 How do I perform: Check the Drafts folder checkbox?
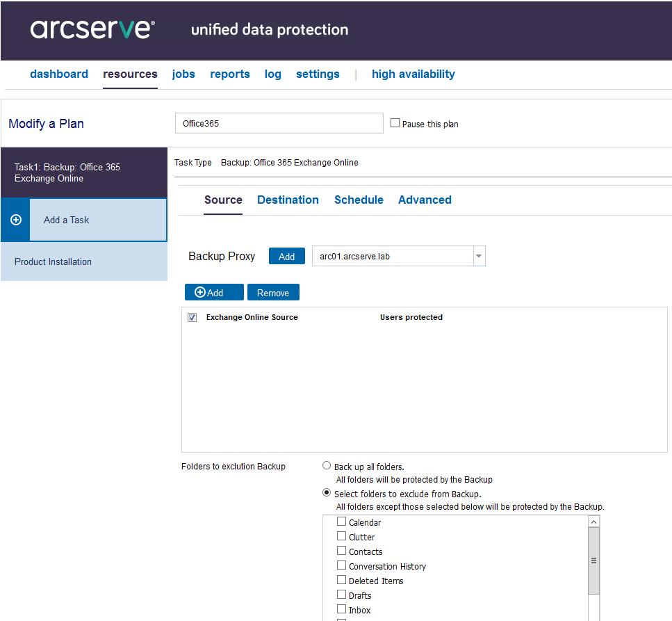click(x=341, y=595)
